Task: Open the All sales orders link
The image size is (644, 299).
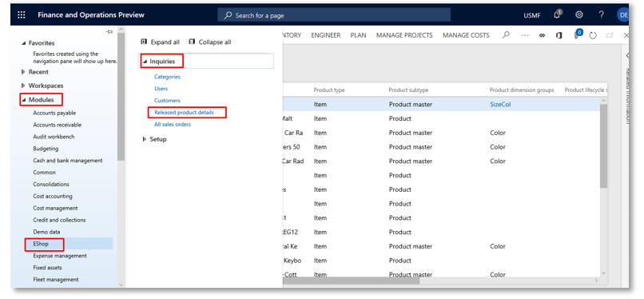Action: point(173,125)
